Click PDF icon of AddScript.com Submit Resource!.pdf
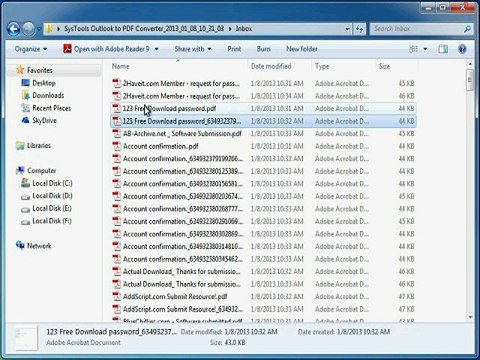The image size is (480, 360). (117, 296)
